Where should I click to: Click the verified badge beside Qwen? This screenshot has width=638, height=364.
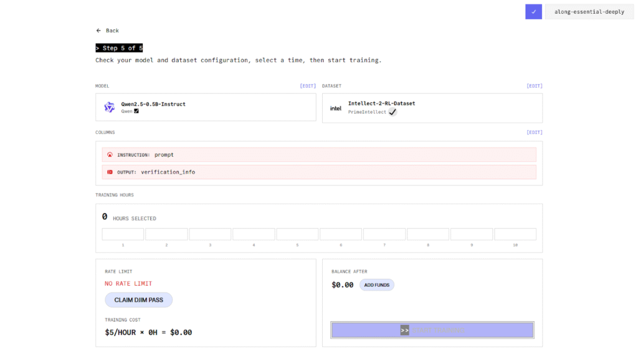tap(136, 111)
